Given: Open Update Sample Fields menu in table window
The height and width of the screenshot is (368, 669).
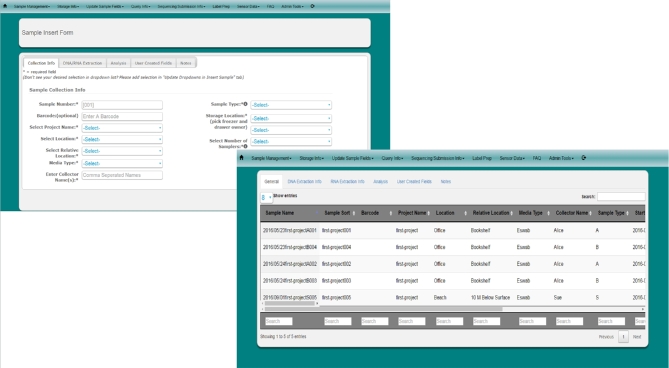Looking at the screenshot, I should pos(352,158).
